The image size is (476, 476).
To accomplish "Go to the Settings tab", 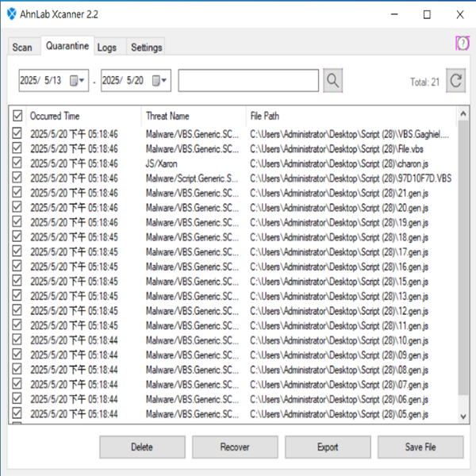I will (146, 48).
